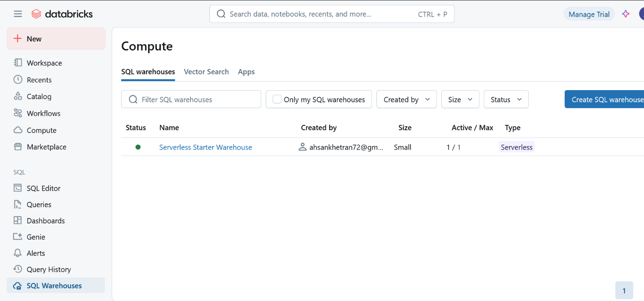This screenshot has width=644, height=301.
Task: Click the plus icon beside New
Action: [18, 38]
